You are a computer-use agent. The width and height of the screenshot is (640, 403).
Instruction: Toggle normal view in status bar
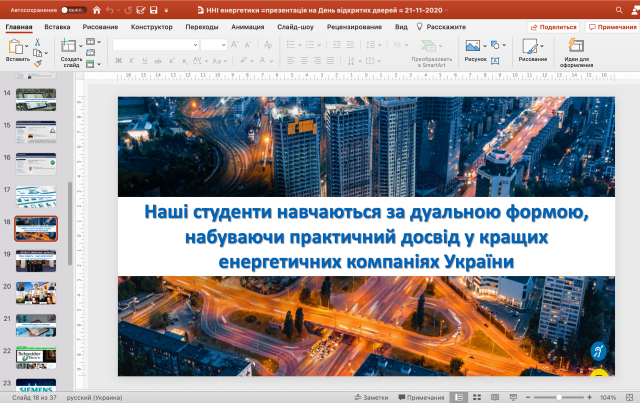(x=458, y=397)
